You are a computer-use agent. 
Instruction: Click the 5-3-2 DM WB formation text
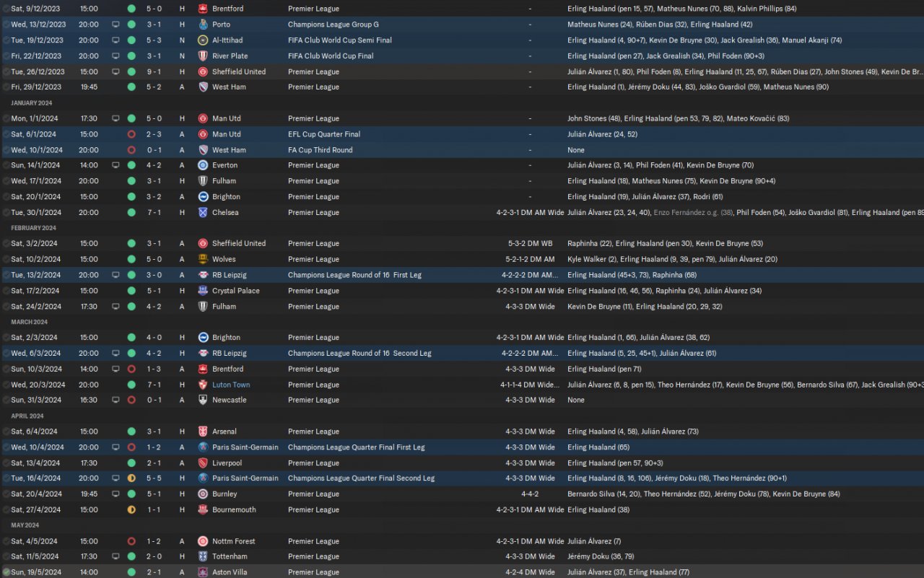point(530,243)
